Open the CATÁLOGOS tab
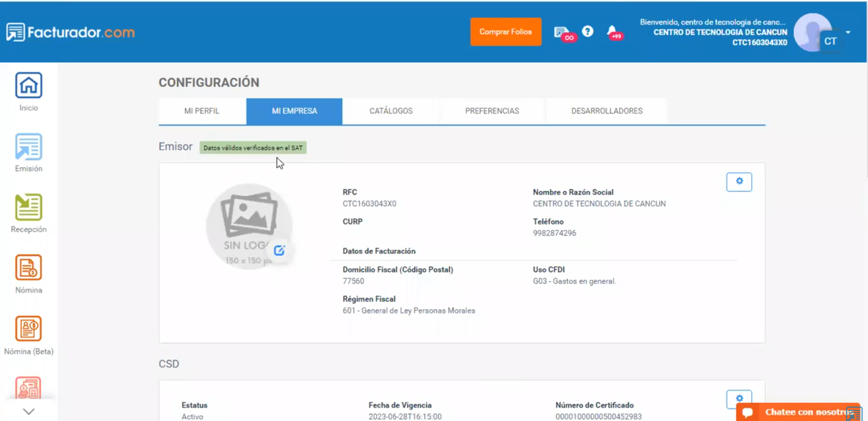The height and width of the screenshot is (421, 868). [x=390, y=111]
